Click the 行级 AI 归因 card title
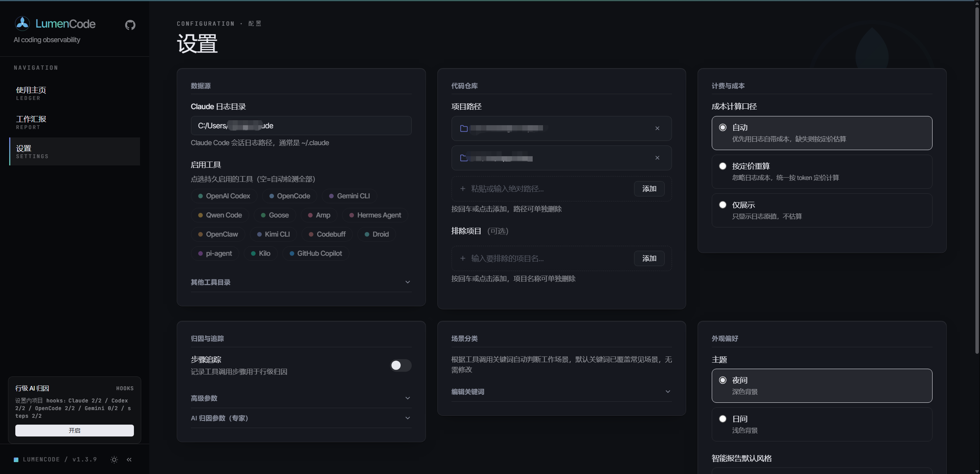This screenshot has height=474, width=980. 32,388
